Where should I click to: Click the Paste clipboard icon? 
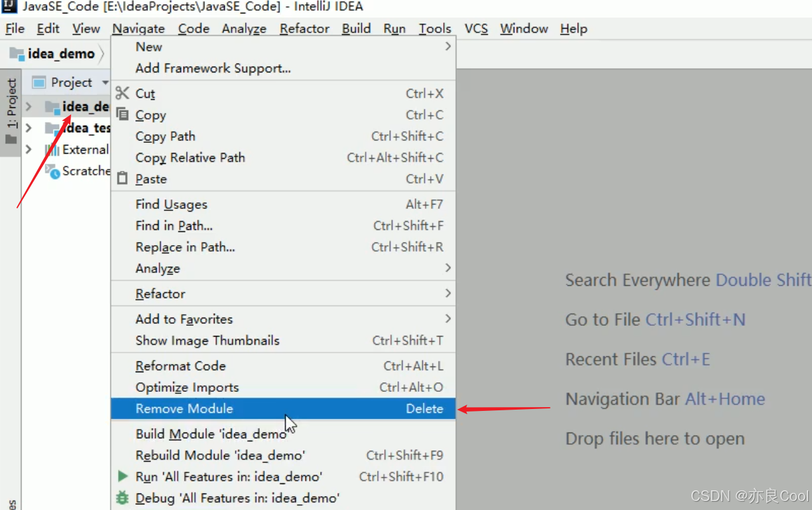(x=123, y=178)
